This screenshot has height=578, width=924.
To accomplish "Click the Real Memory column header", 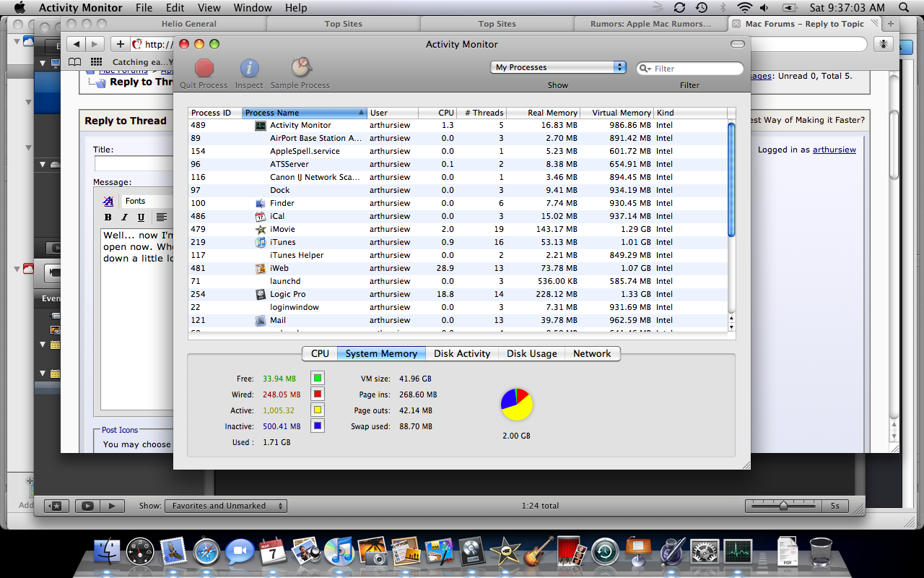I will (x=543, y=113).
